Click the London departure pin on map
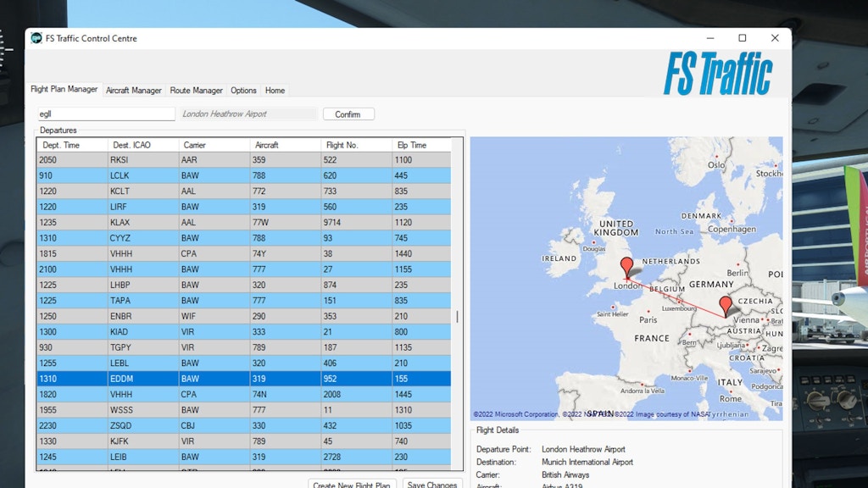 [x=626, y=267]
